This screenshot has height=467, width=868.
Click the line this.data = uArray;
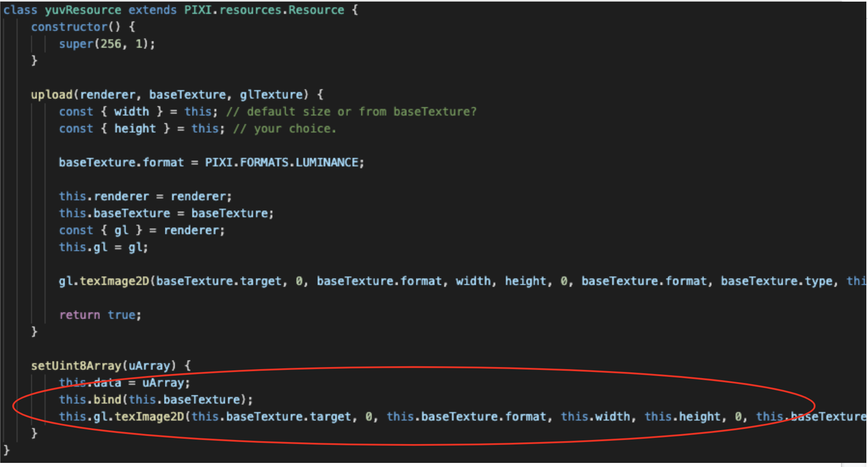click(125, 383)
